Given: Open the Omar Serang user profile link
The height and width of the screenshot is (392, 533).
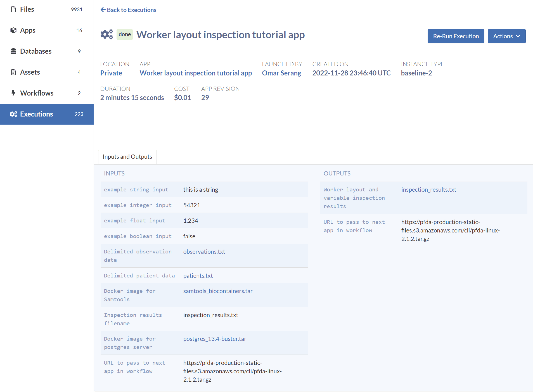Looking at the screenshot, I should tap(281, 73).
